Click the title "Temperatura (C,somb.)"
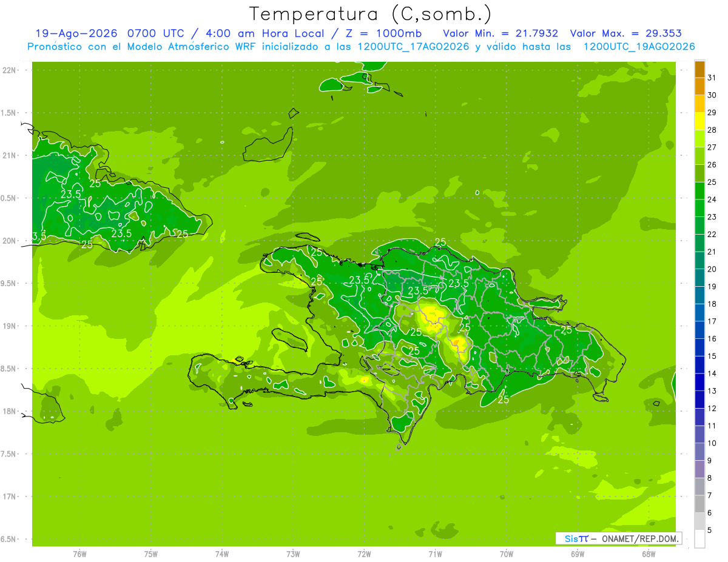The height and width of the screenshot is (562, 728). (x=371, y=14)
